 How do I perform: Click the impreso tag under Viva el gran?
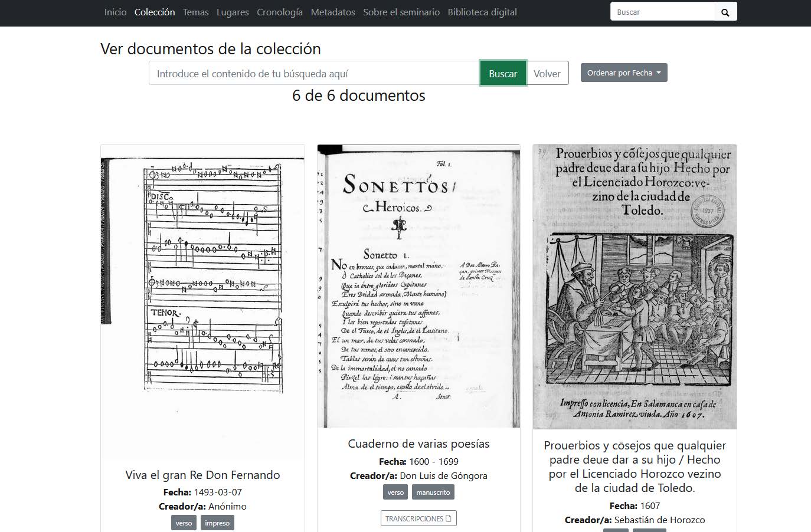217,523
